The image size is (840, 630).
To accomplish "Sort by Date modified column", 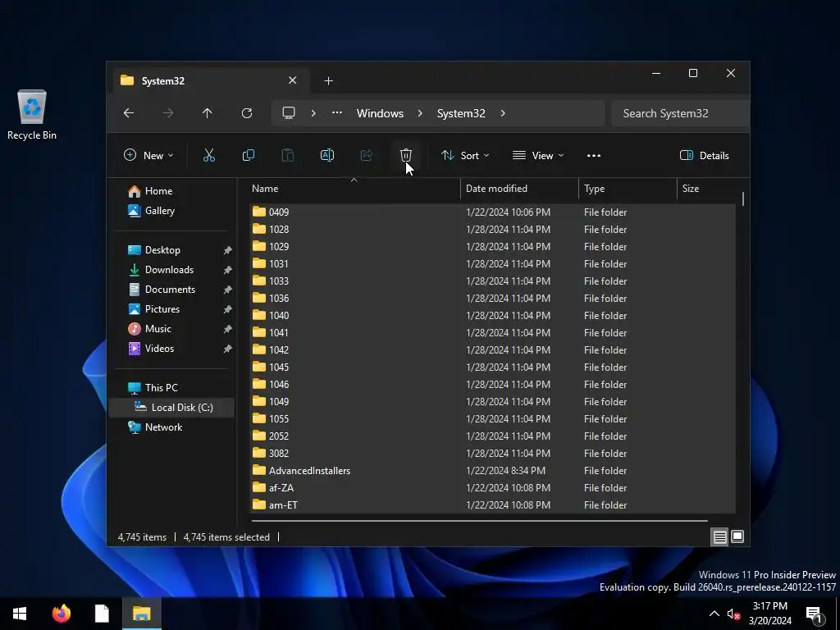I will pyautogui.click(x=519, y=189).
